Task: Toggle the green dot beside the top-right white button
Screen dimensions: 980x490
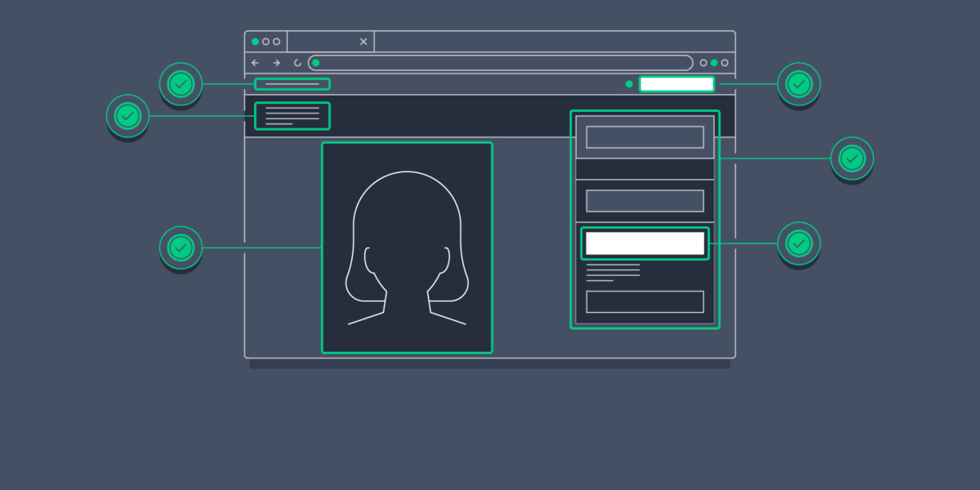Action: pos(629,84)
